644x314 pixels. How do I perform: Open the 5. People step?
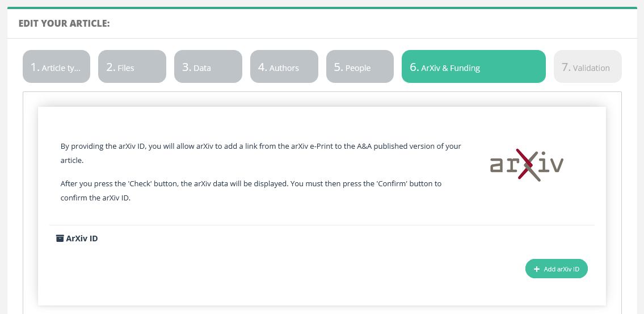click(x=360, y=66)
